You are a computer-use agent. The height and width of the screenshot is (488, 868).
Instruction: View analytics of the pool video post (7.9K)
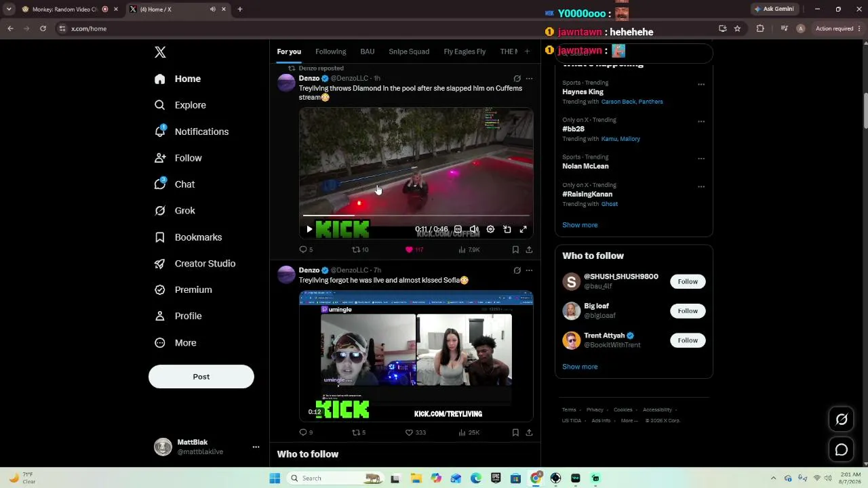coord(469,249)
